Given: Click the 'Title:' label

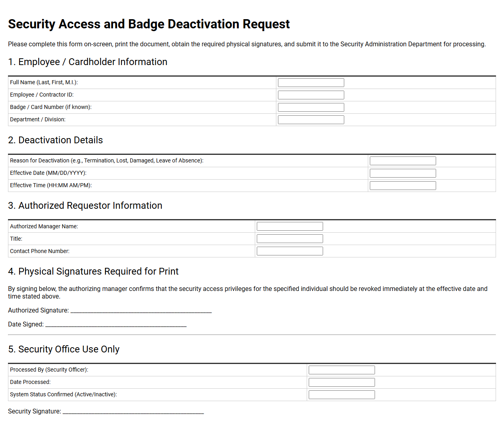Looking at the screenshot, I should 16,239.
